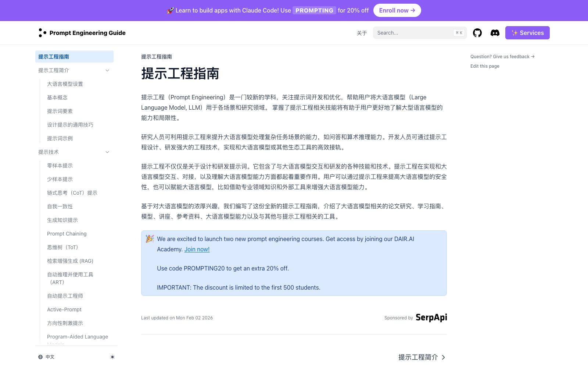Open the SerpApi sponsor logo

tap(431, 318)
